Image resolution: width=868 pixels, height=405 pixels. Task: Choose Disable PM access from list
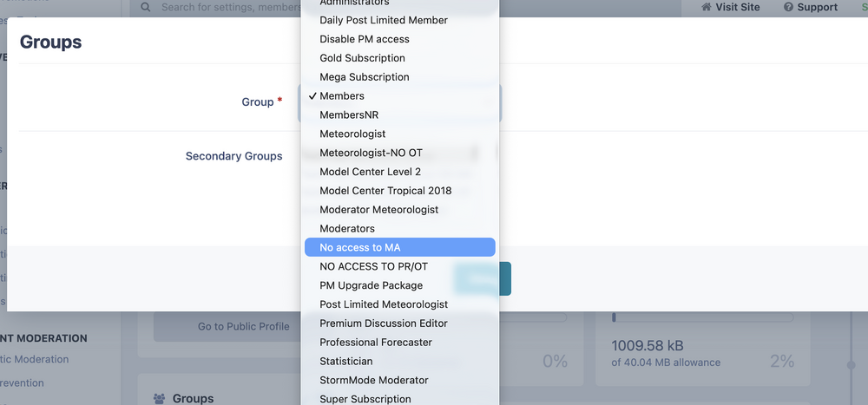coord(365,39)
